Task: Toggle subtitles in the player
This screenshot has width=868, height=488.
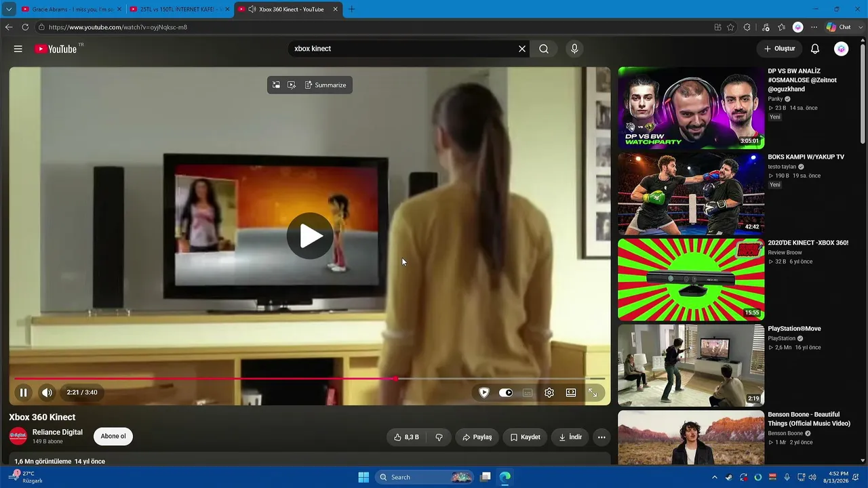Action: click(528, 392)
